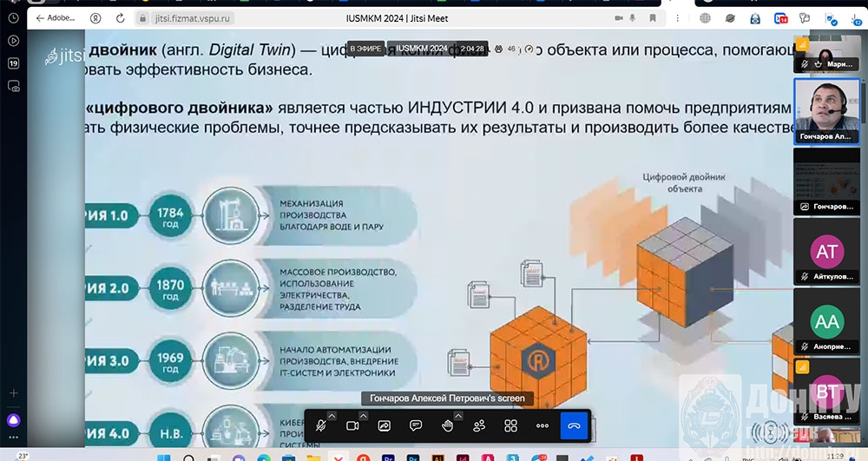Click the performance gauge icon near timer
This screenshot has width=868, height=461.
click(529, 49)
